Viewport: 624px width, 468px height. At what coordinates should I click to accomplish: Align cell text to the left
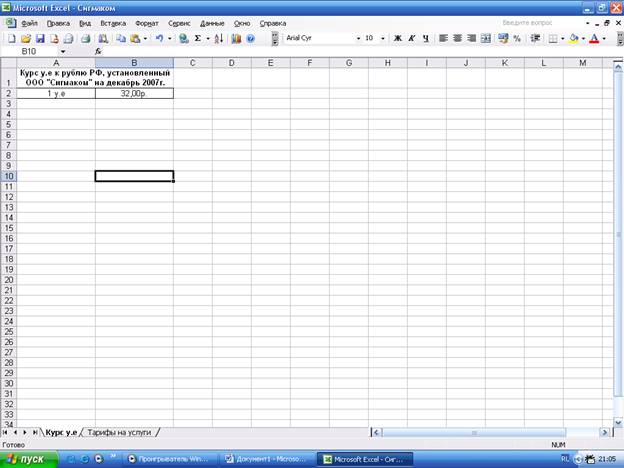pos(443,38)
